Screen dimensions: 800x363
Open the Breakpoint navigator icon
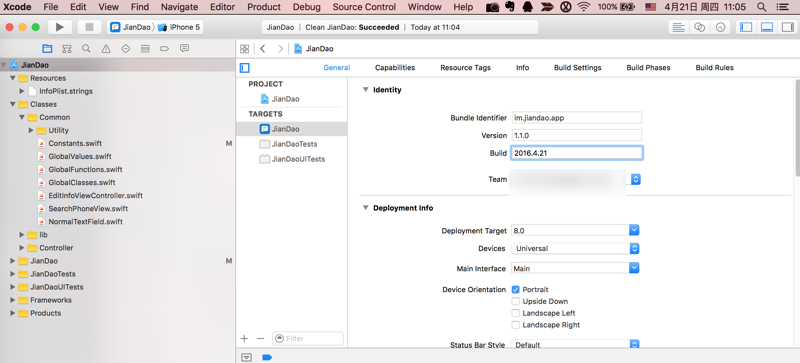pos(164,49)
